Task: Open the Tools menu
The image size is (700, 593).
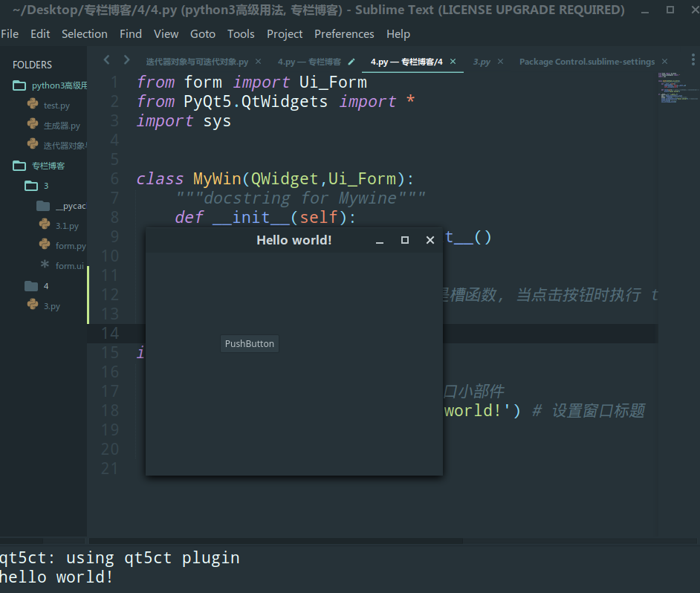Action: click(x=241, y=34)
